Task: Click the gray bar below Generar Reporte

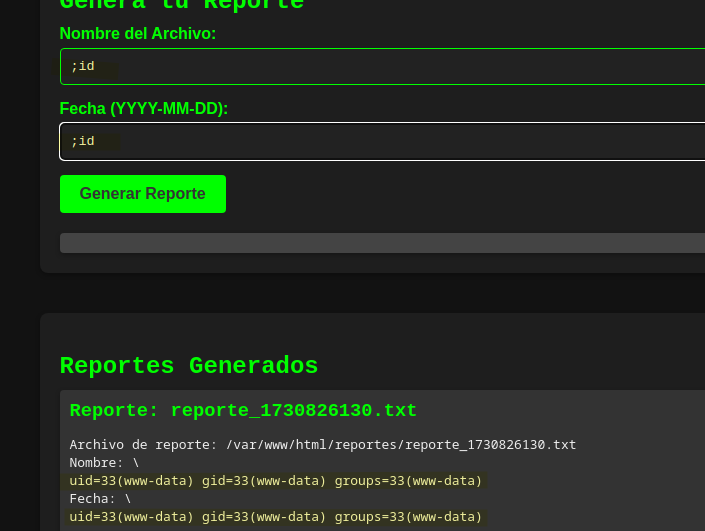Action: click(x=382, y=243)
